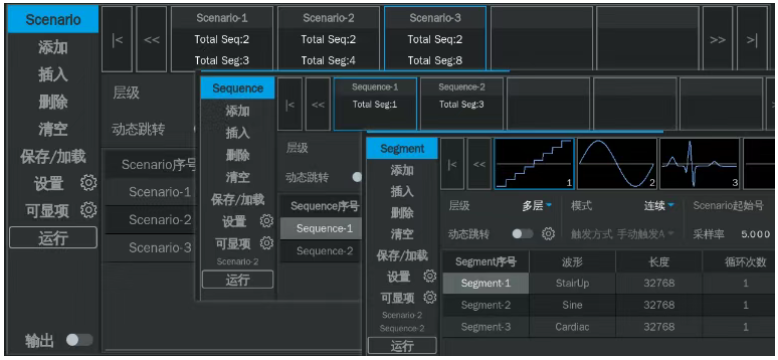Click 插入 in the Sequence menu
The width and height of the screenshot is (778, 360).
click(x=238, y=133)
